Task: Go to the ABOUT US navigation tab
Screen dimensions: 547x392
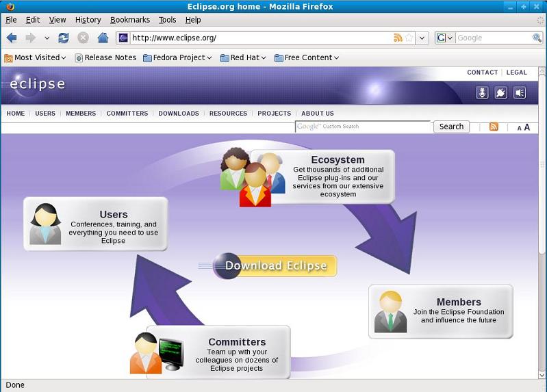Action: coord(318,114)
